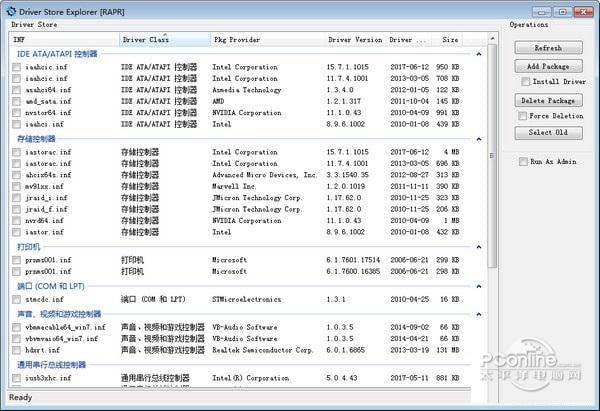Screen dimensions: 600x411
Task: Click the scrollbar up arrow of driver list
Action: tap(492, 39)
